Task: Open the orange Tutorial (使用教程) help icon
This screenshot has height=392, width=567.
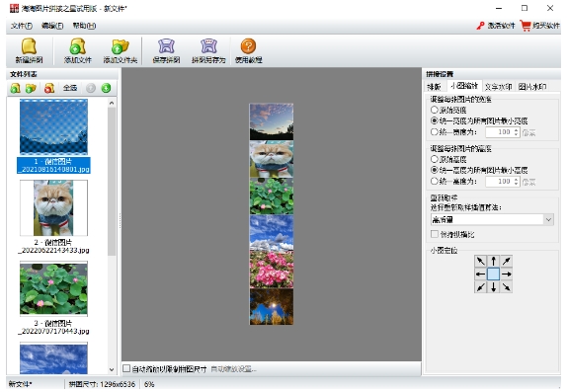Action: click(248, 46)
